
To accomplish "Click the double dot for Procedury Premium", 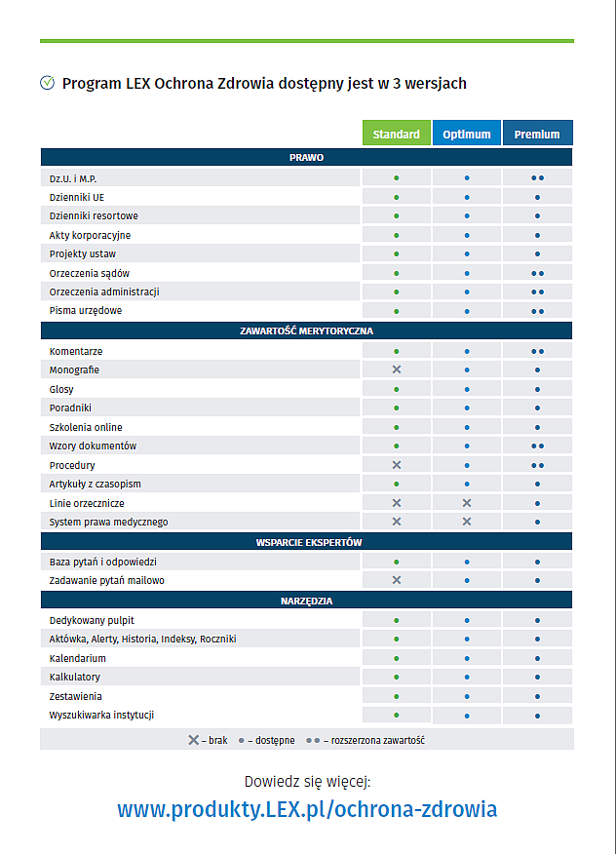I will tap(538, 466).
